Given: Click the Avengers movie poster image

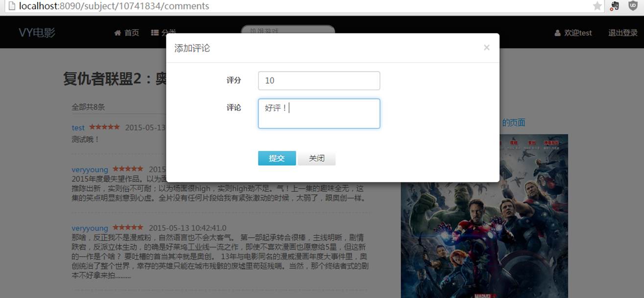Looking at the screenshot, I should coord(484,216).
